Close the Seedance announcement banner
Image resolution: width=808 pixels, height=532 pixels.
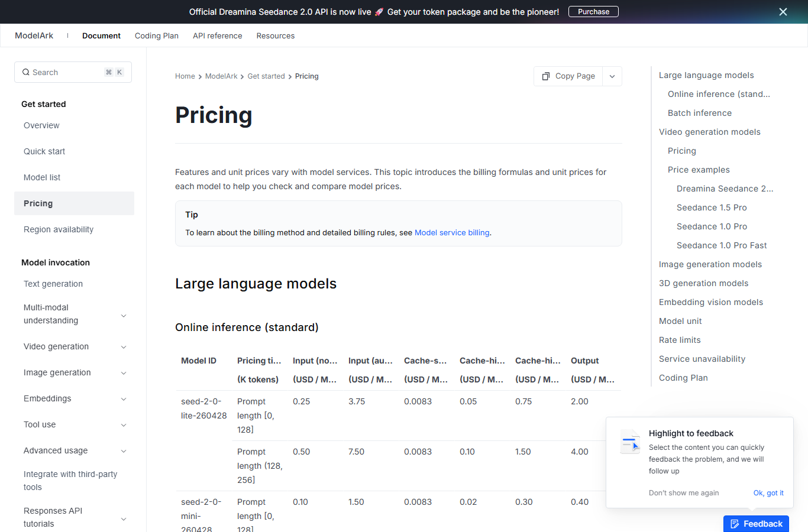pyautogui.click(x=783, y=12)
